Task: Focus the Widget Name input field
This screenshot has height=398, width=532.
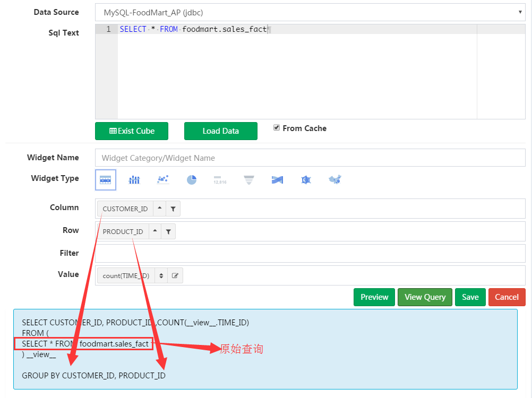Action: [310, 158]
